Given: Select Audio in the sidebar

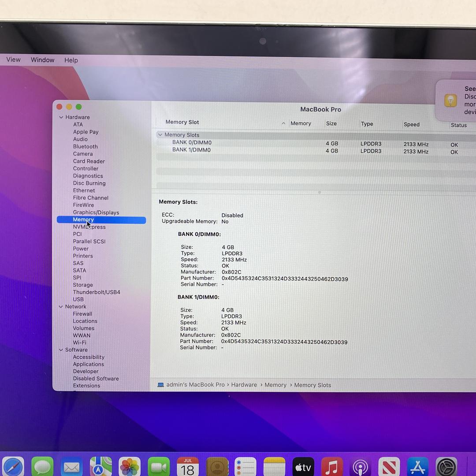Looking at the screenshot, I should (x=80, y=139).
